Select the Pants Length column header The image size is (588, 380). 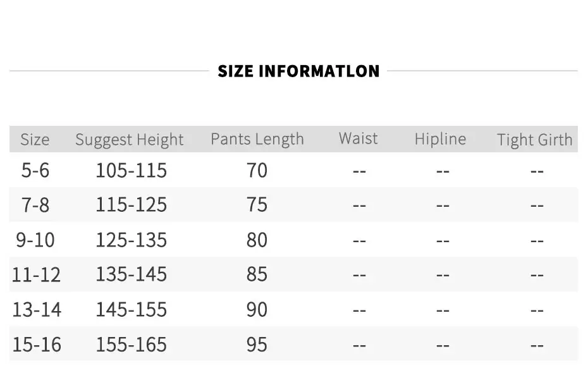click(x=257, y=139)
